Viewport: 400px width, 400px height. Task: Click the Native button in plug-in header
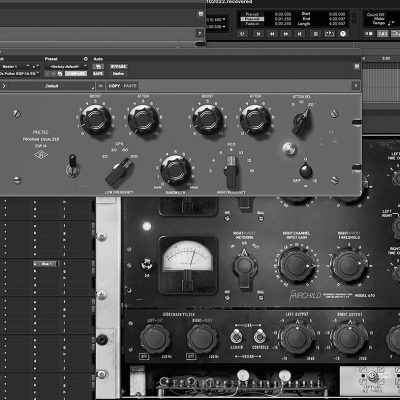click(118, 73)
